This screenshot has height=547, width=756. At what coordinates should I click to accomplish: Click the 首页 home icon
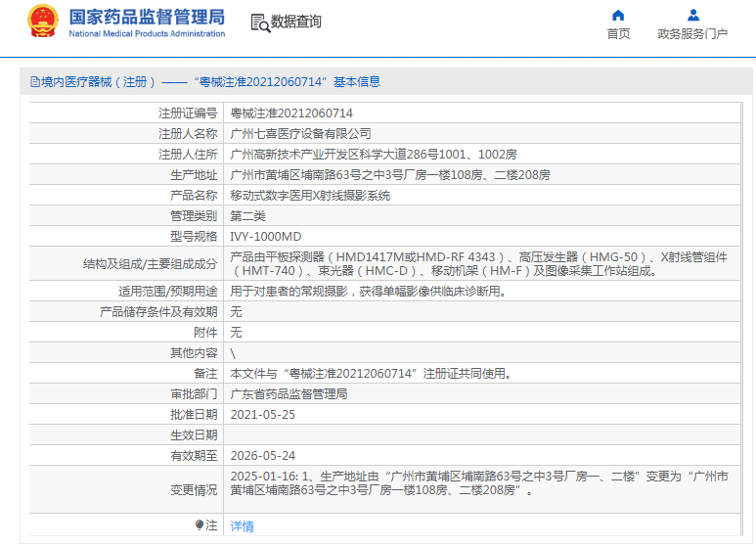[618, 16]
